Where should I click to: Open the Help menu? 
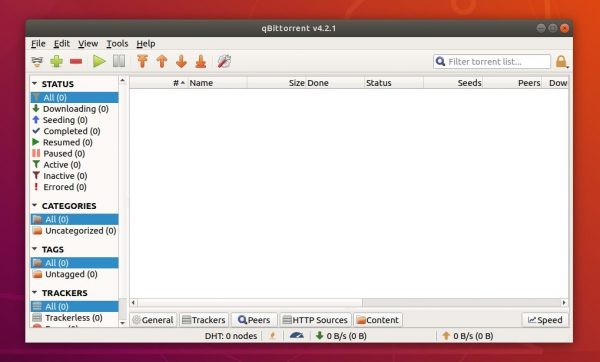(146, 44)
